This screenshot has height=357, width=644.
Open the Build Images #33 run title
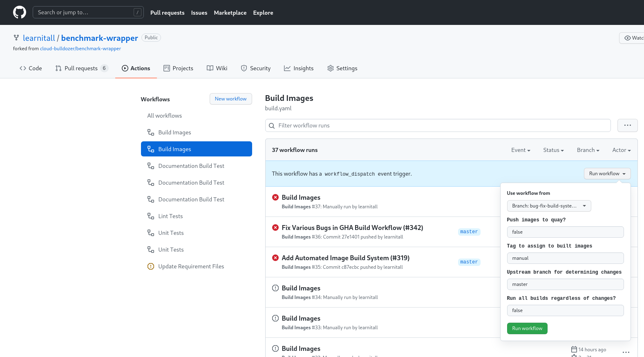[x=301, y=318]
